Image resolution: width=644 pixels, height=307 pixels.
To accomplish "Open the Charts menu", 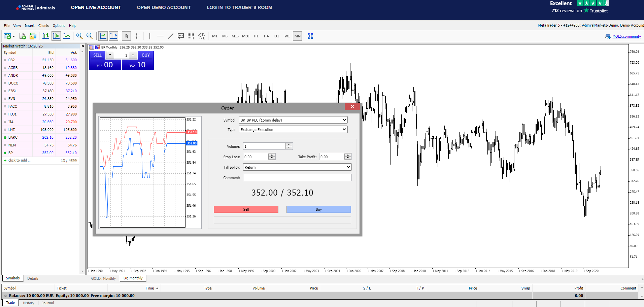I will (x=43, y=26).
